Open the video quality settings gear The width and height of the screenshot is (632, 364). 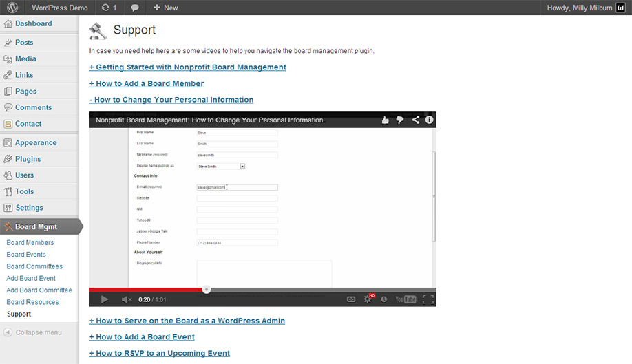[368, 299]
